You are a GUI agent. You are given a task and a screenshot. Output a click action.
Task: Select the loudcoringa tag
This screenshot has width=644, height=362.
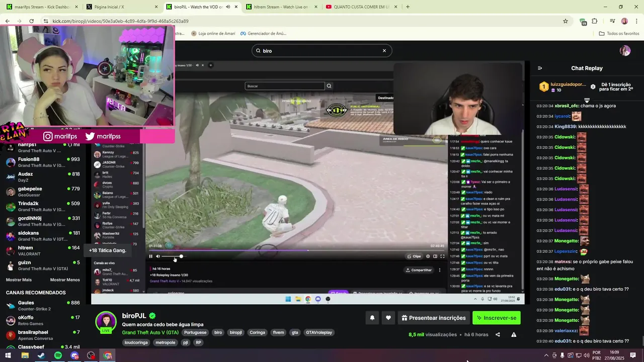[x=136, y=342]
